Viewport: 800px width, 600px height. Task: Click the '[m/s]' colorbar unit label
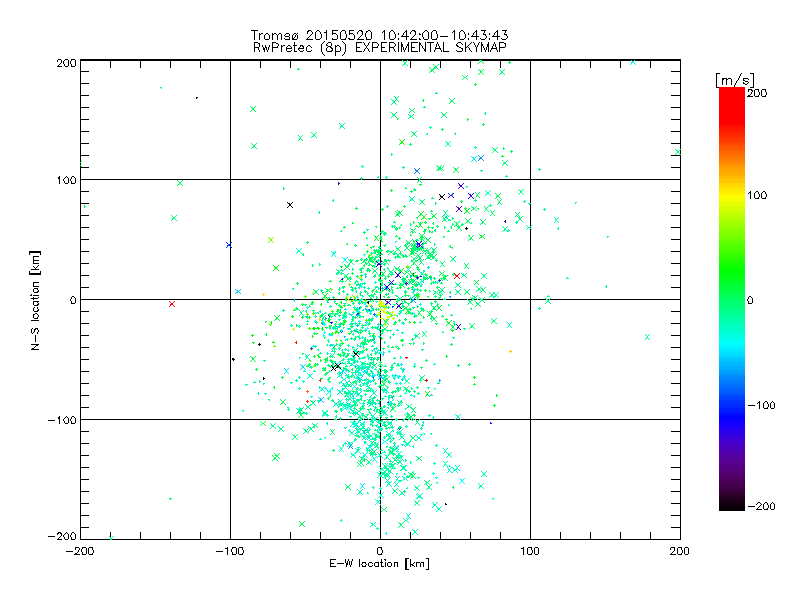coord(734,80)
